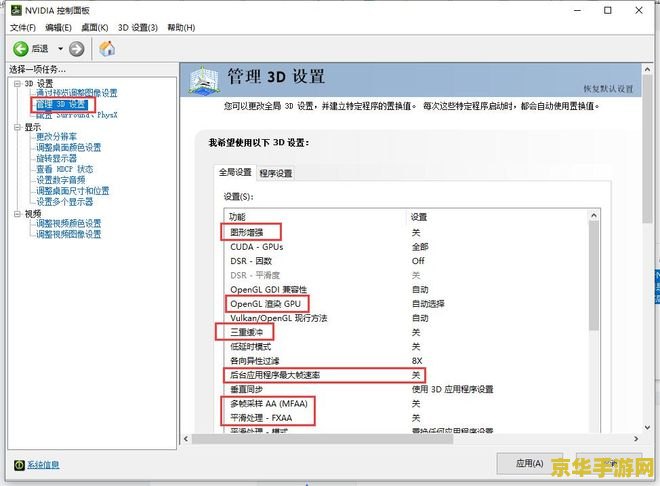Click the main panel scroll-down arrow
The height and width of the screenshot is (486, 660).
tap(647, 428)
